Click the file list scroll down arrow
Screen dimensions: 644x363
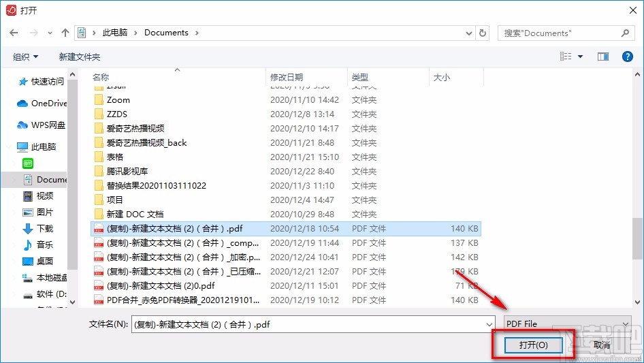click(637, 302)
